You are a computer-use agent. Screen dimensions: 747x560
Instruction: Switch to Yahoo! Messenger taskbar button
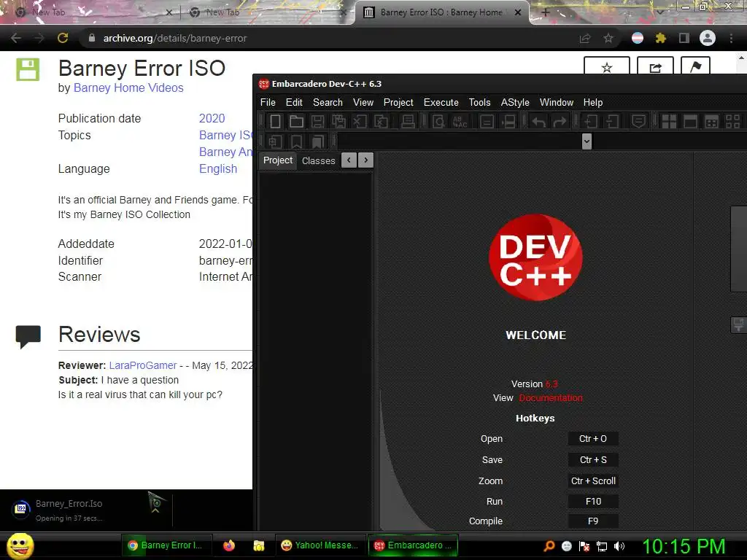click(x=320, y=545)
